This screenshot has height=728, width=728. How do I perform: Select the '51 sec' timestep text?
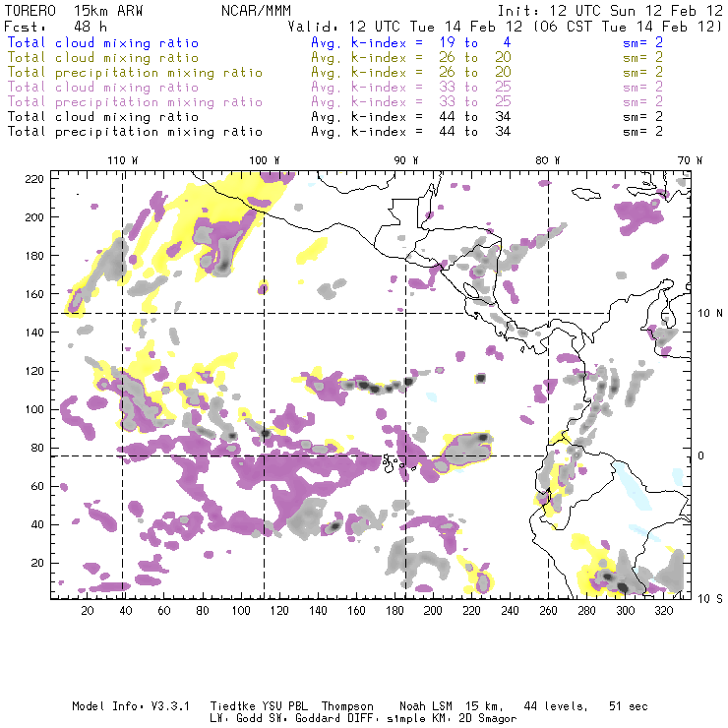pyautogui.click(x=629, y=706)
